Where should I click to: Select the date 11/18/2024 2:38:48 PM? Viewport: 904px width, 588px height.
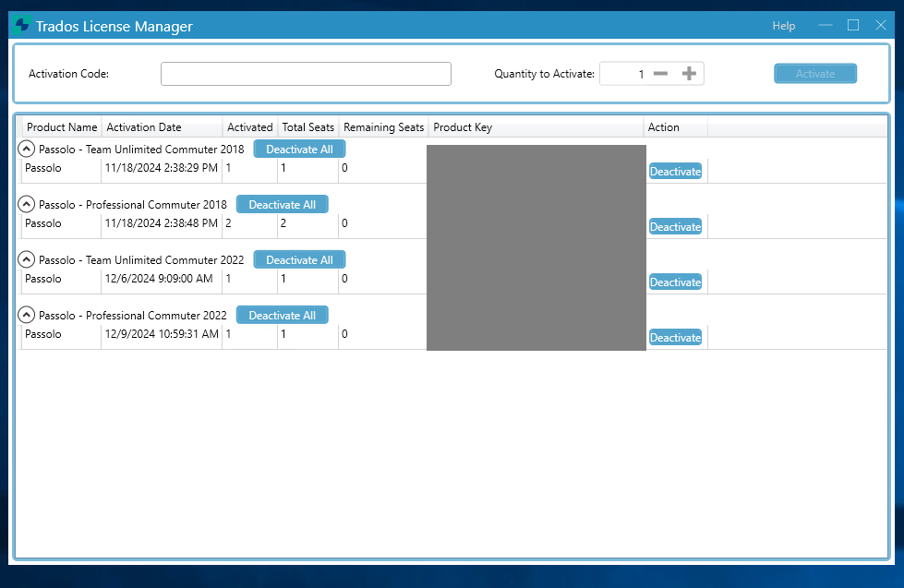click(162, 223)
